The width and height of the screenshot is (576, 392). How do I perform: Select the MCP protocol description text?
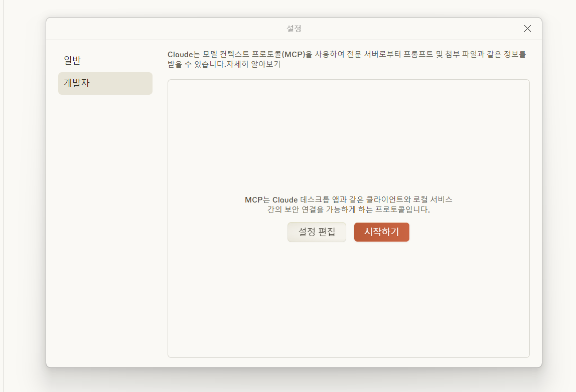pyautogui.click(x=348, y=205)
